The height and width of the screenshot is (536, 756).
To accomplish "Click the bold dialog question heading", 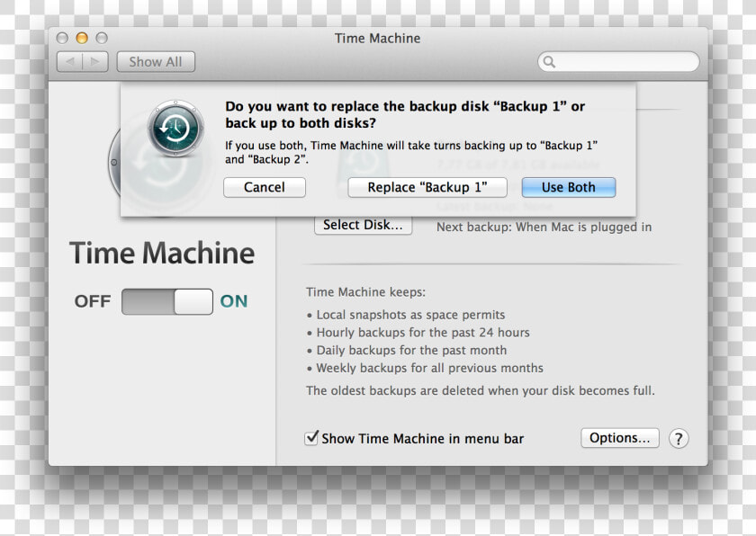I will (405, 114).
